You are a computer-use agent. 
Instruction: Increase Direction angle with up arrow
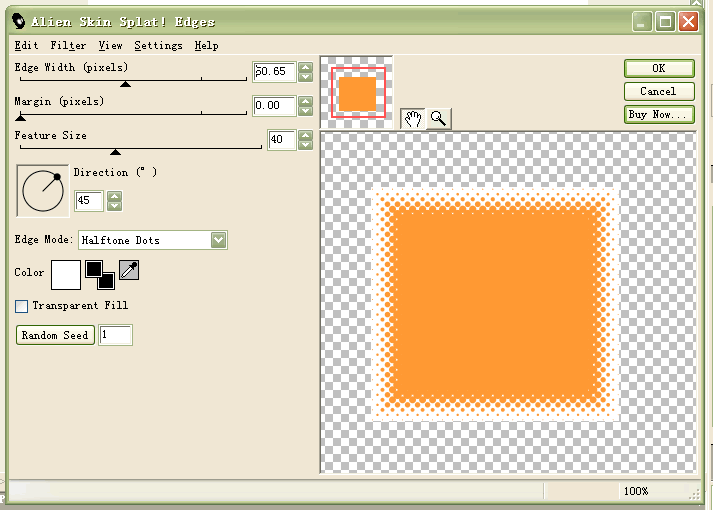(115, 196)
